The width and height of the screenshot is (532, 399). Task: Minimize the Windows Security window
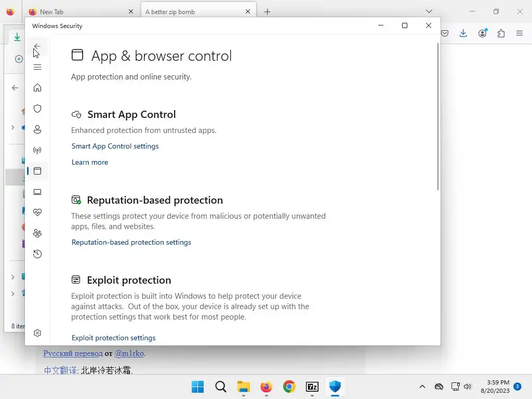point(381,25)
